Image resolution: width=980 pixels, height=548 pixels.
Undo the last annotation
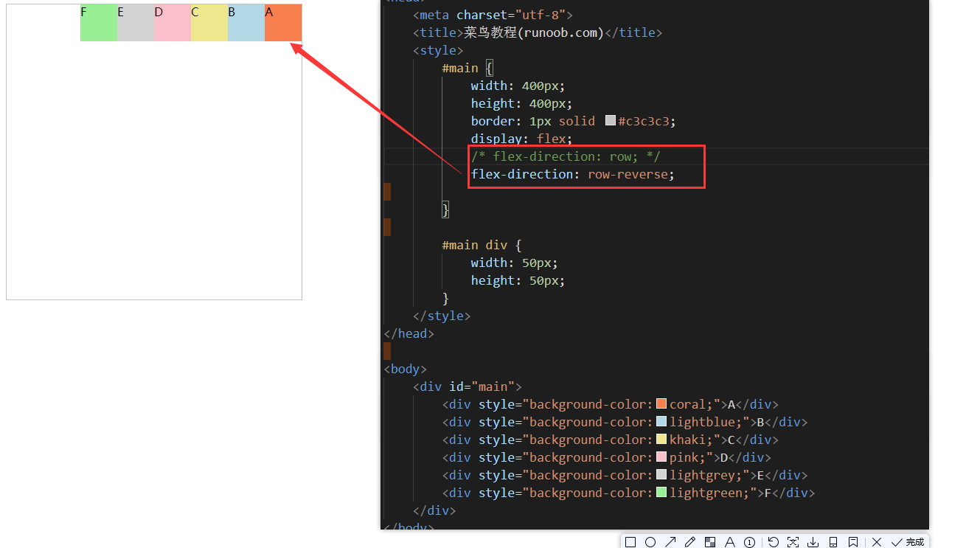pyautogui.click(x=773, y=542)
